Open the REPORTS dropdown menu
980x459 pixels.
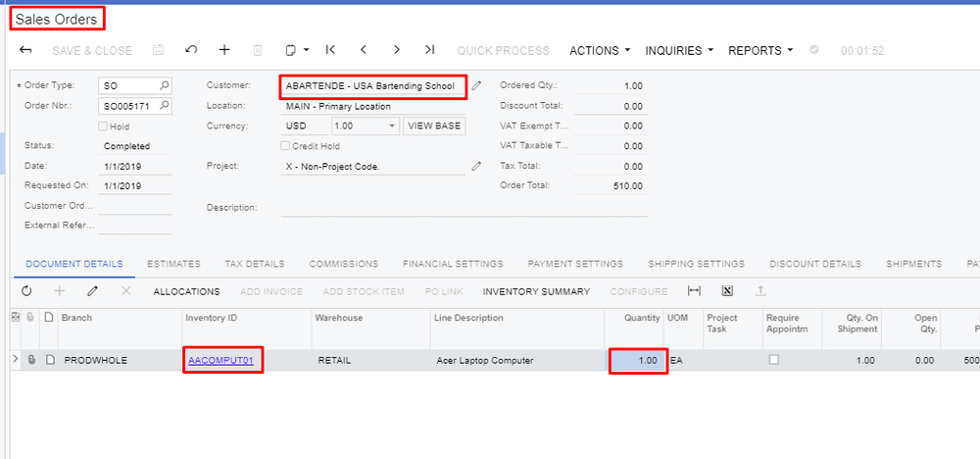760,51
